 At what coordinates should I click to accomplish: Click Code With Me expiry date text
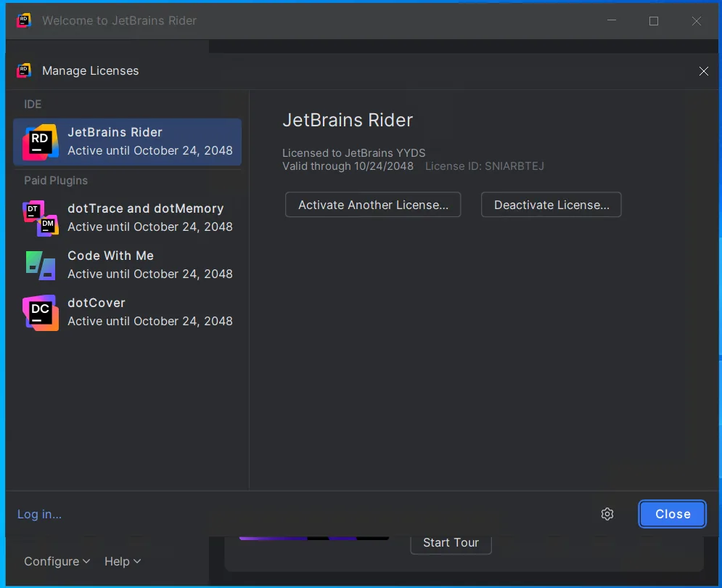coord(150,274)
